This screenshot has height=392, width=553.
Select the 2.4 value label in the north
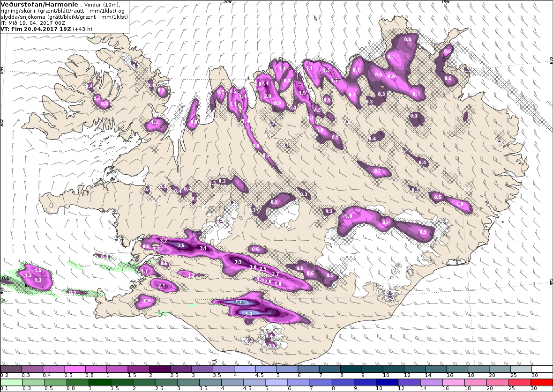pos(265,83)
